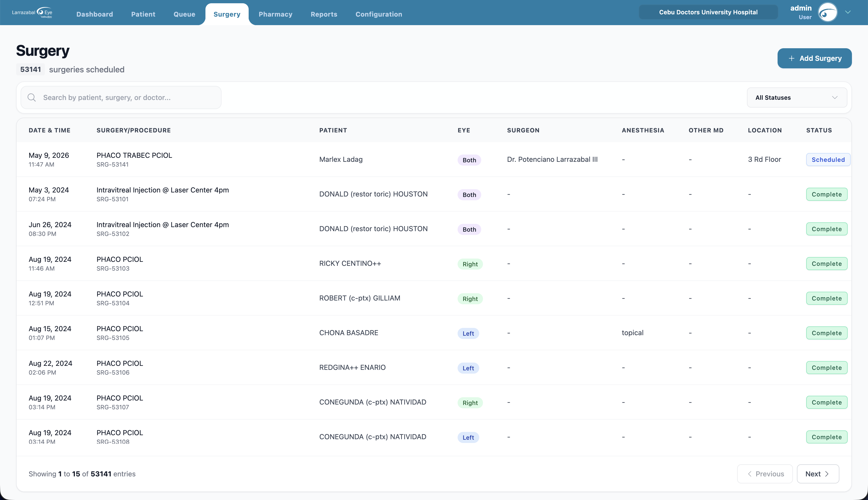The width and height of the screenshot is (868, 500).
Task: Focus the patient, surgery, or doctor search field
Action: coord(121,97)
